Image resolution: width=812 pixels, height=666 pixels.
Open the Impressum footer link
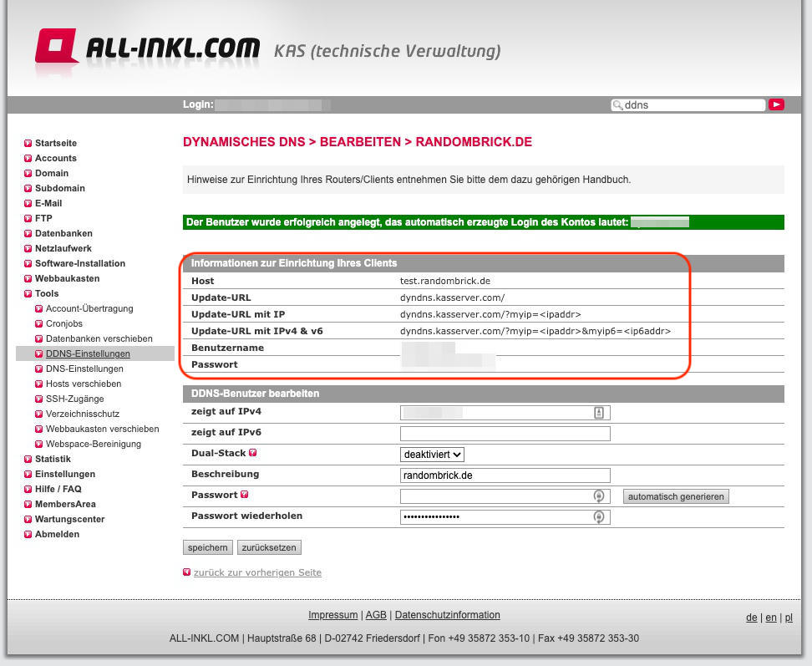coord(333,615)
